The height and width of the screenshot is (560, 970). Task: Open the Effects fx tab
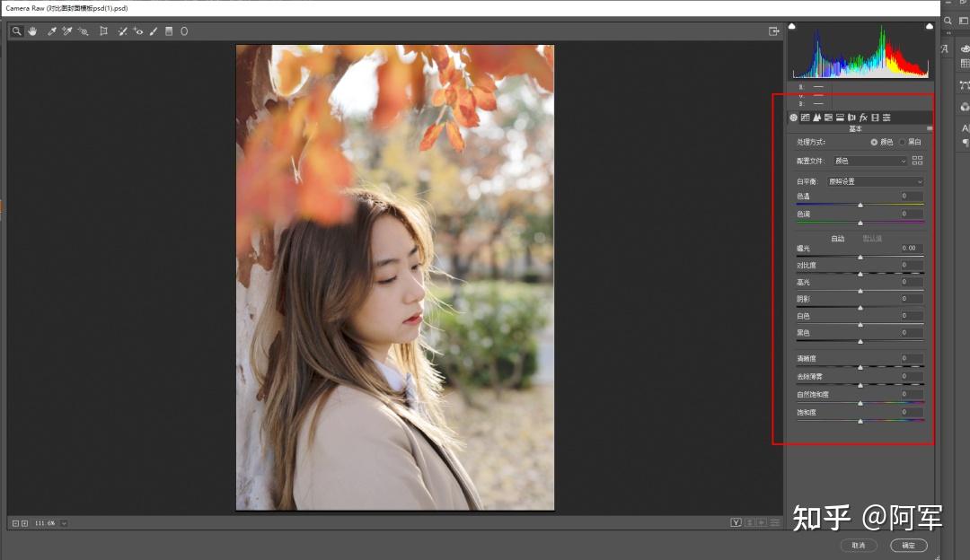(x=864, y=118)
